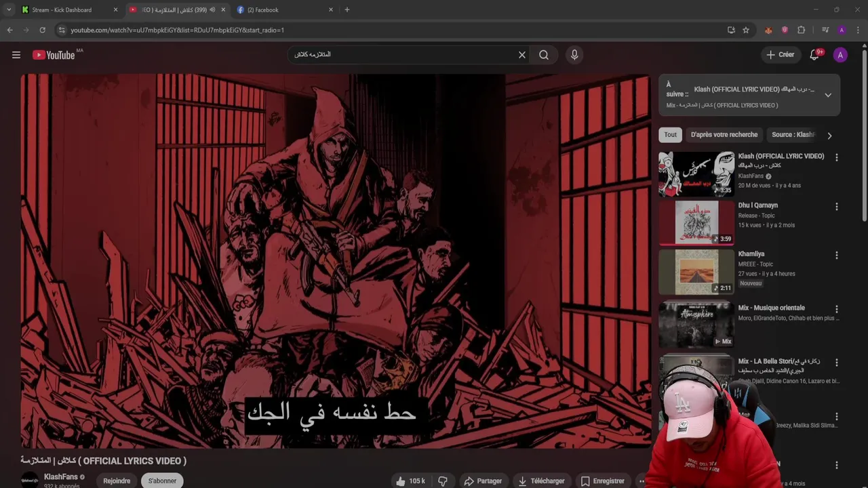Select the 'Tout' filter chip
The image size is (868, 488).
pos(670,134)
